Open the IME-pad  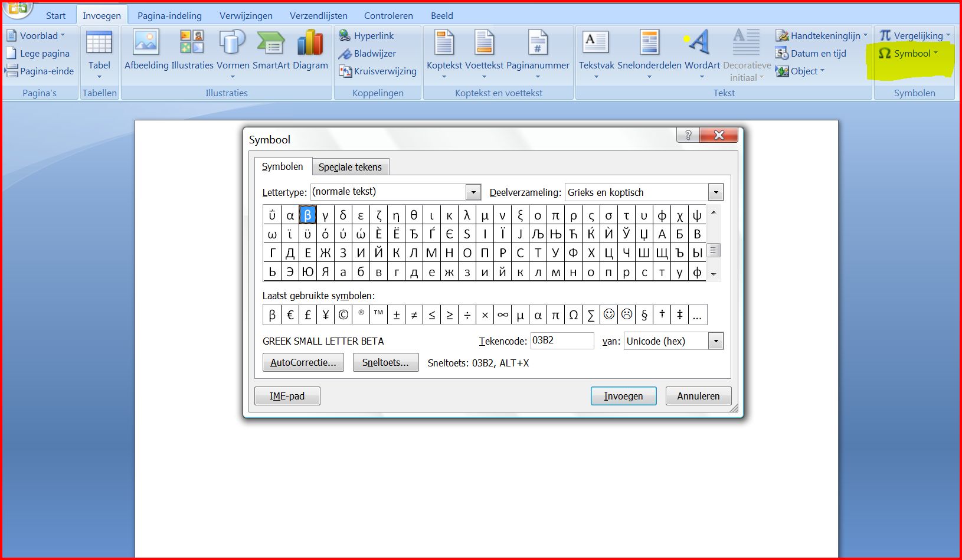tap(287, 396)
